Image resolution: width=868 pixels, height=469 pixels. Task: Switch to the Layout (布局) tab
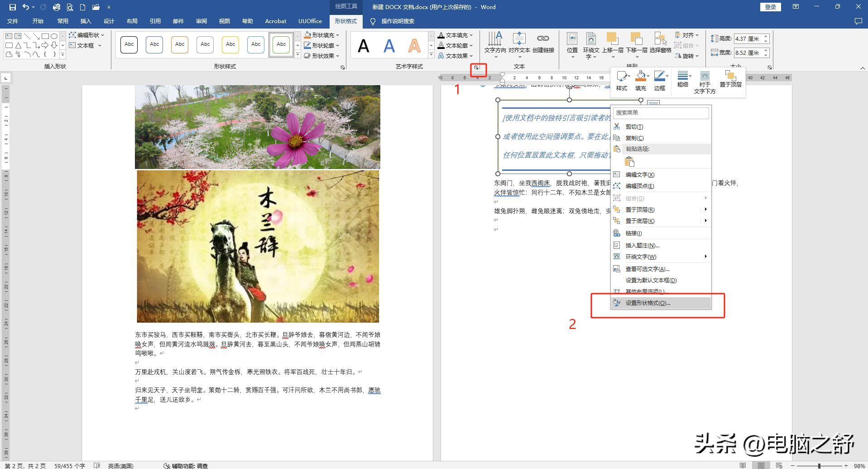coord(132,21)
